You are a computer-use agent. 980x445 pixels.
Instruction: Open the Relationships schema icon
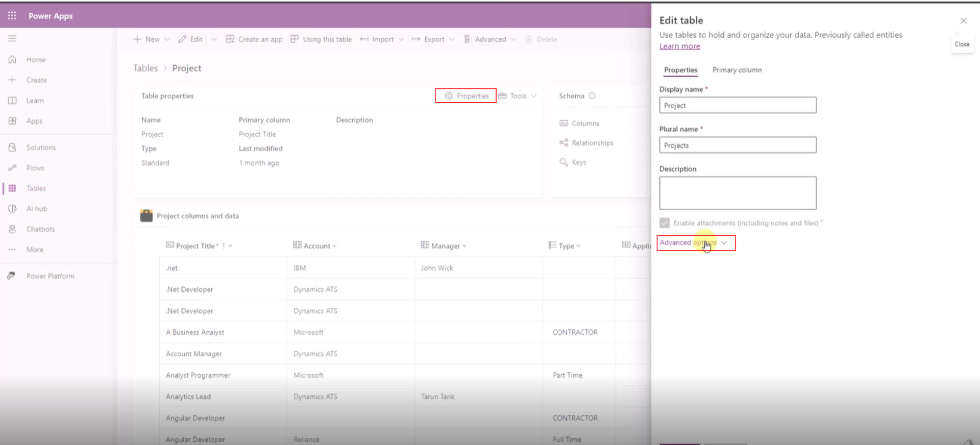(x=563, y=143)
